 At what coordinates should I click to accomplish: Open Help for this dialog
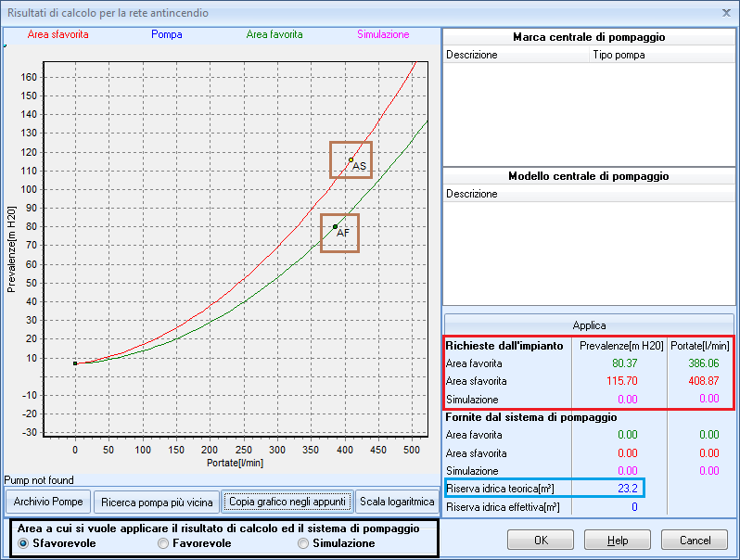tap(618, 540)
